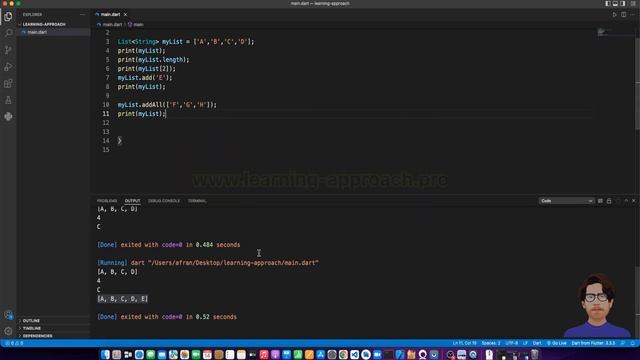Open editor More Actions ellipsis
The height and width of the screenshot is (360, 640).
click(x=633, y=14)
